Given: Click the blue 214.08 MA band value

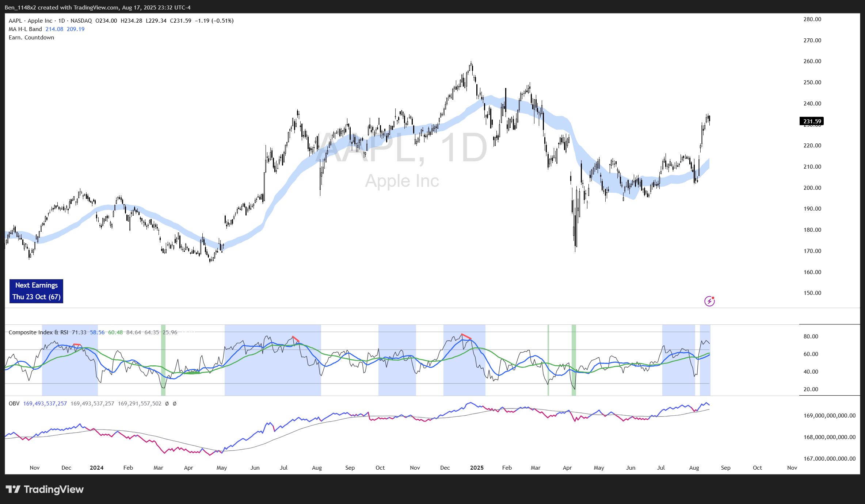Looking at the screenshot, I should tap(54, 29).
